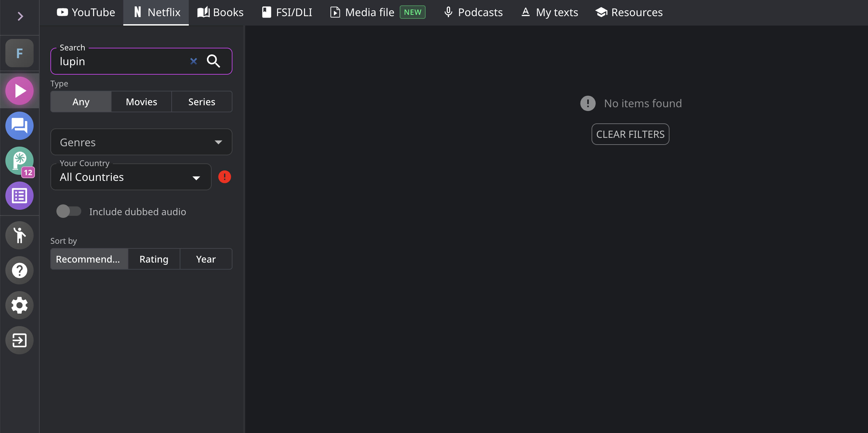Click the CLEAR FILTERS button
The width and height of the screenshot is (868, 433).
(x=630, y=134)
